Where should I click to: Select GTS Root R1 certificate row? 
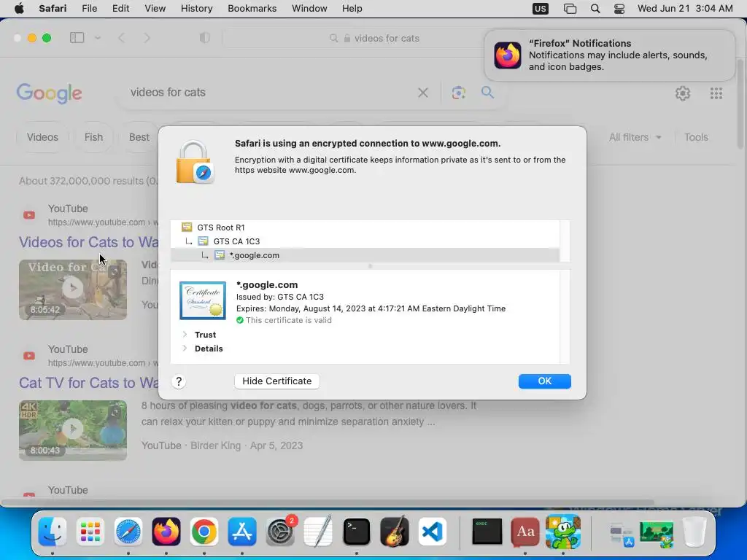click(365, 227)
